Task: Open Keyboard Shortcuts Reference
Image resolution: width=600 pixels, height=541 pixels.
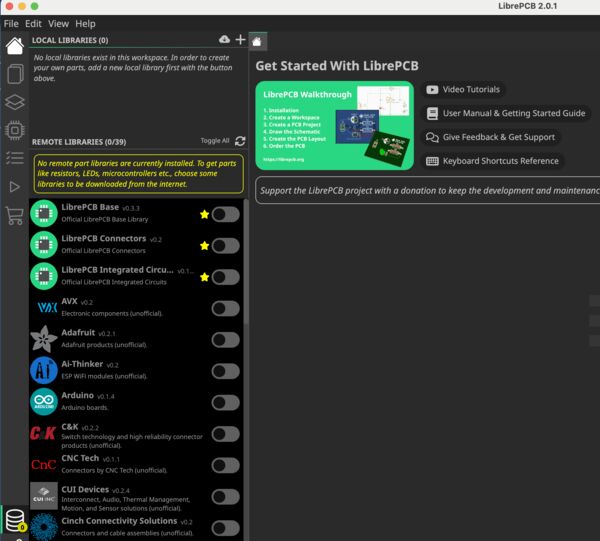Action: pos(492,161)
